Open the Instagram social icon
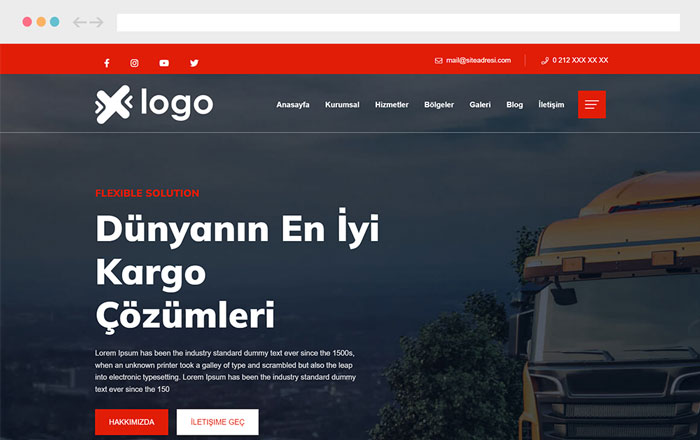This screenshot has height=440, width=700. point(135,63)
